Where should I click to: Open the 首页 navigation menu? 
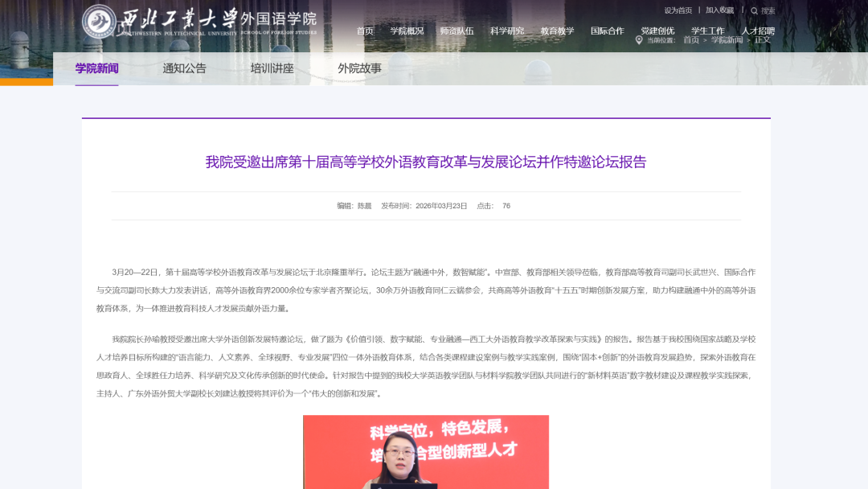pyautogui.click(x=365, y=31)
